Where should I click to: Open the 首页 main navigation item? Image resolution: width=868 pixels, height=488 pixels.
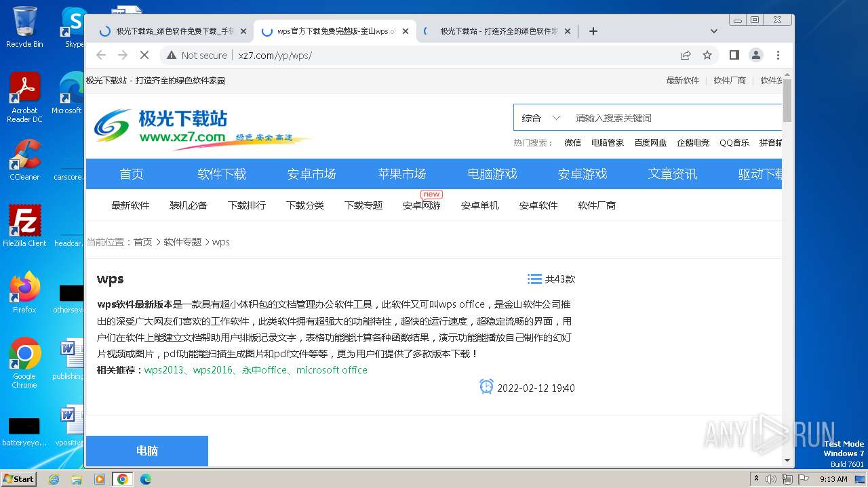click(x=132, y=174)
